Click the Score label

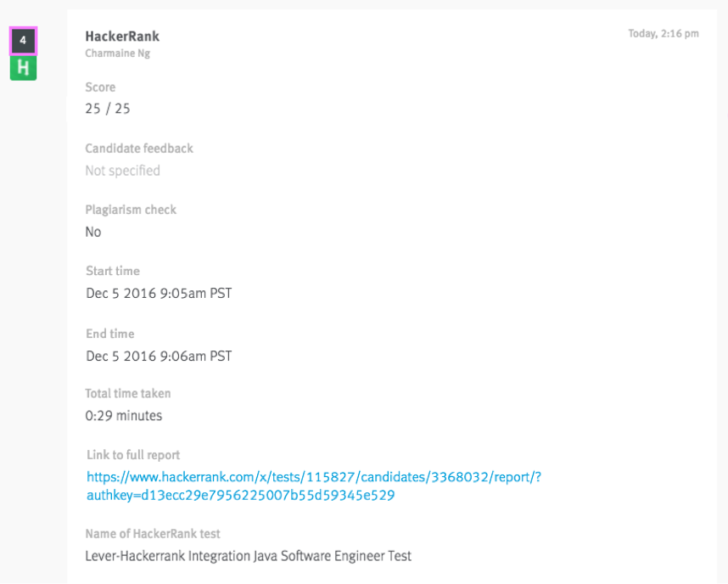point(100,87)
